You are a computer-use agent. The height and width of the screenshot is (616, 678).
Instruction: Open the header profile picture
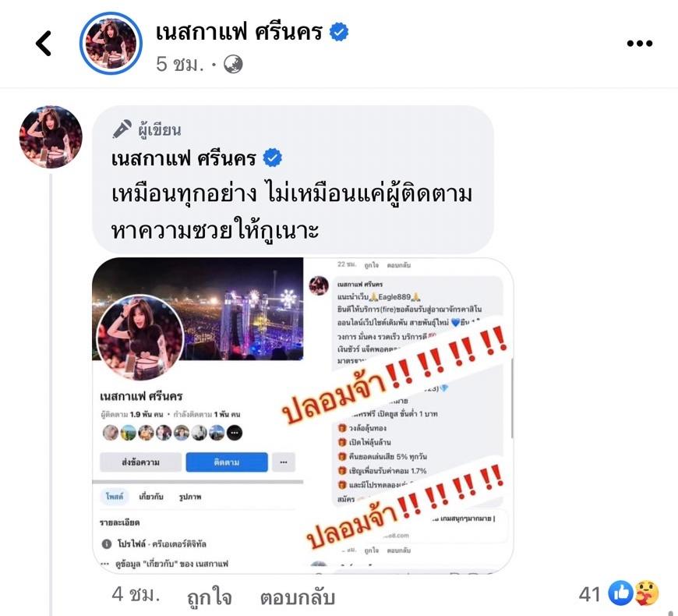point(111,43)
